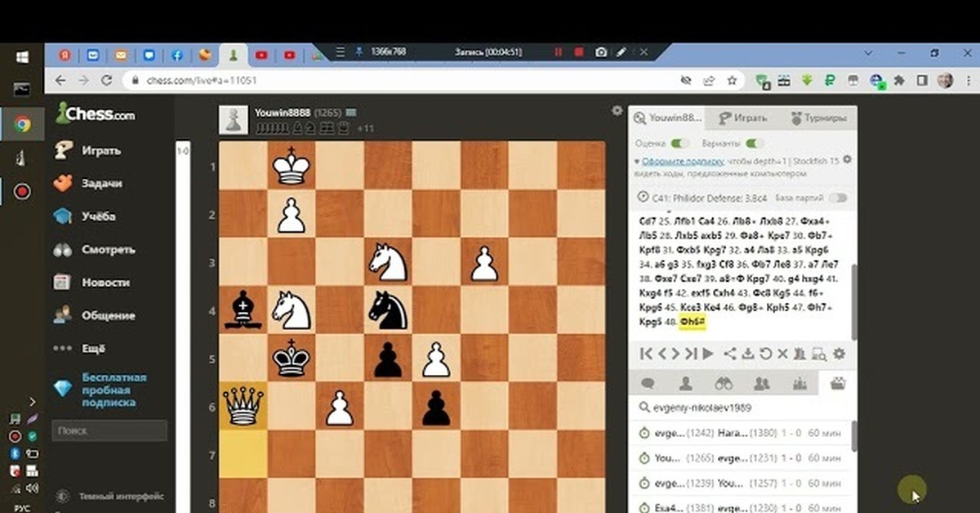
Task: Download the game PGN
Action: [x=747, y=355]
